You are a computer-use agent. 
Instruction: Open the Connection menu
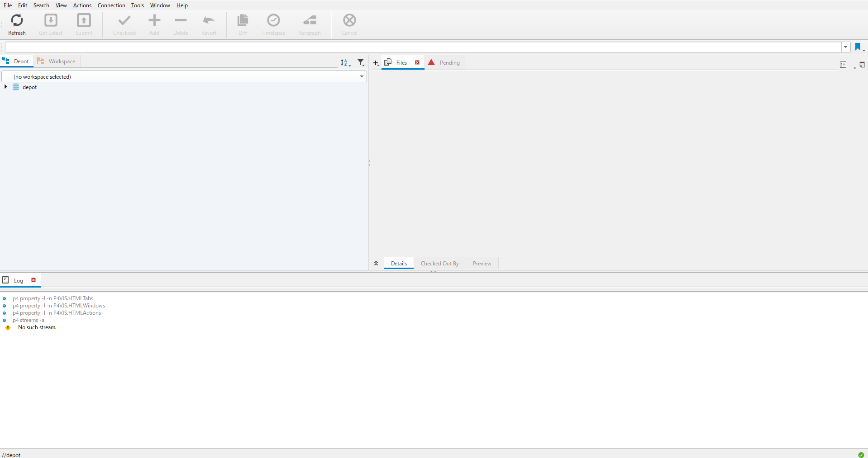coord(111,5)
